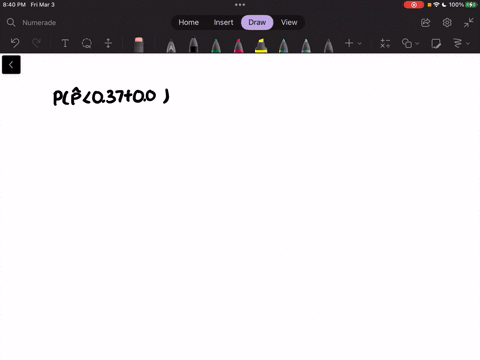Screen dimensions: 480x360
Task: Add a new pen with plus
Action: pyautogui.click(x=349, y=43)
